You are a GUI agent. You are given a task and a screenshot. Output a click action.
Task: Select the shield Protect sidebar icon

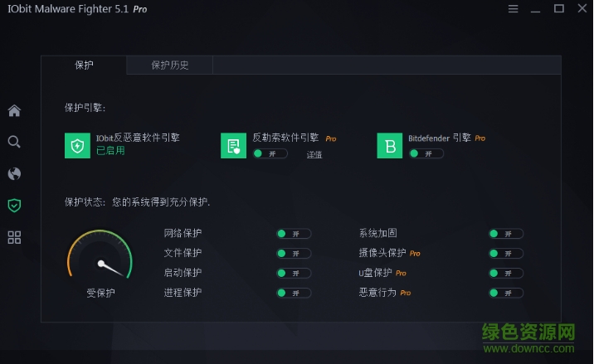point(14,206)
